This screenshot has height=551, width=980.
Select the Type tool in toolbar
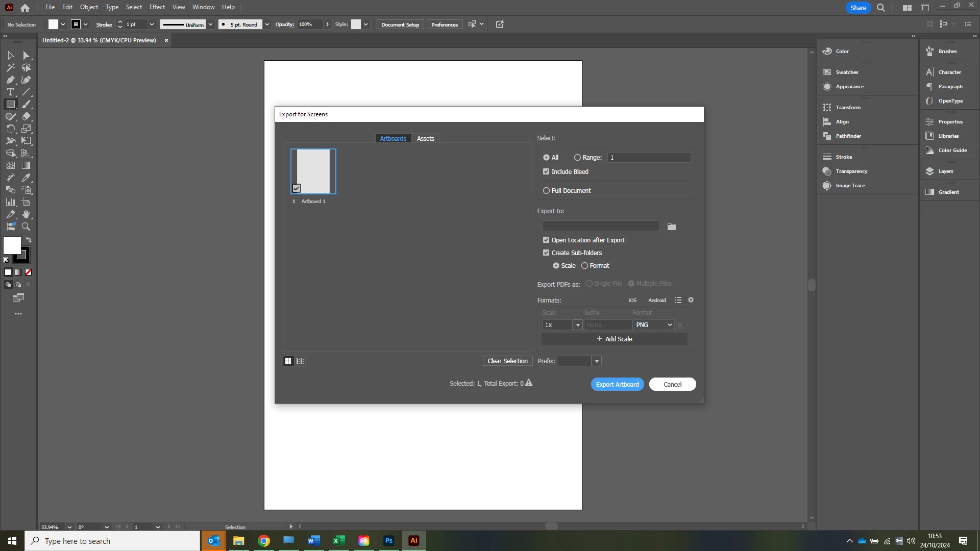point(10,92)
